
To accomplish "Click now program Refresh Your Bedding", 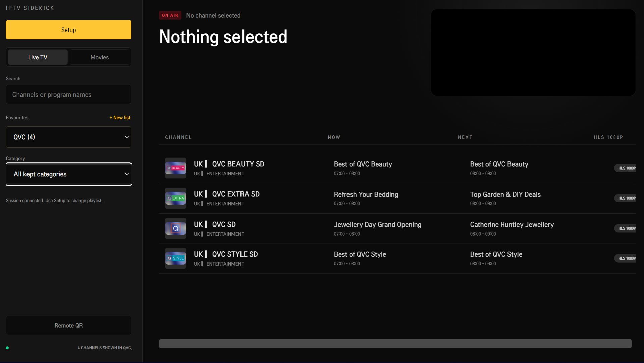I will coord(366,194).
